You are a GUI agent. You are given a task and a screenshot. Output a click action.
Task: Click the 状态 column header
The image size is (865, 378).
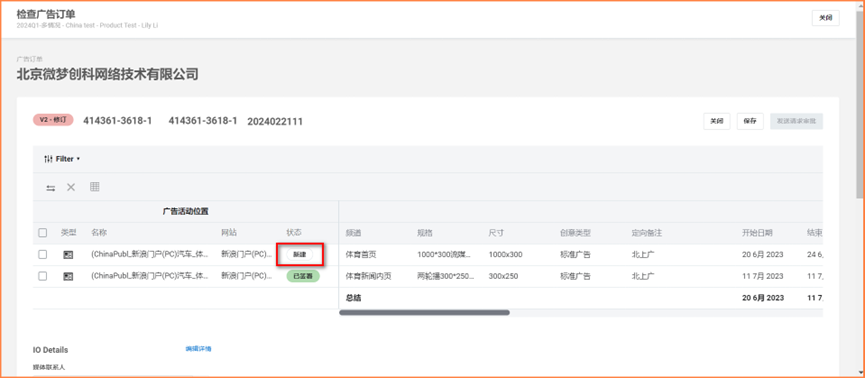[x=294, y=233]
